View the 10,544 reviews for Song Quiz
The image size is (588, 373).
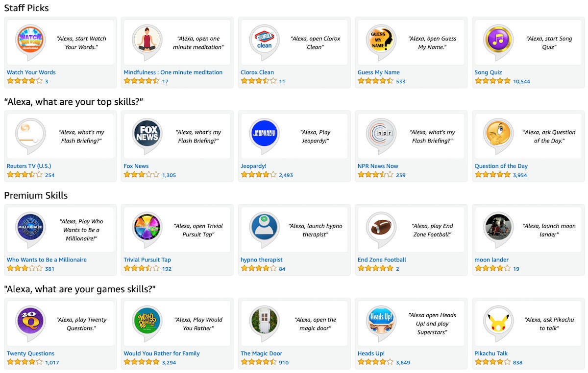tap(521, 82)
